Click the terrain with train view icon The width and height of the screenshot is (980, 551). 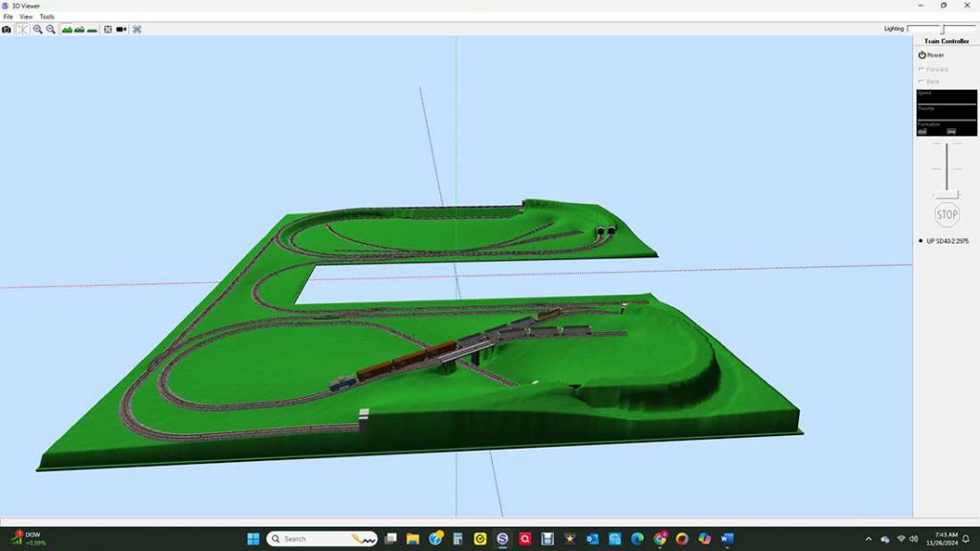[x=79, y=30]
